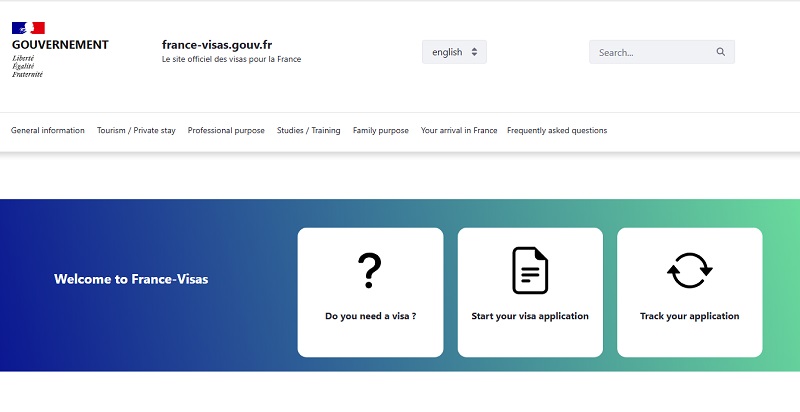The width and height of the screenshot is (800, 412).
Task: Open the english language dropdown
Action: click(x=454, y=52)
